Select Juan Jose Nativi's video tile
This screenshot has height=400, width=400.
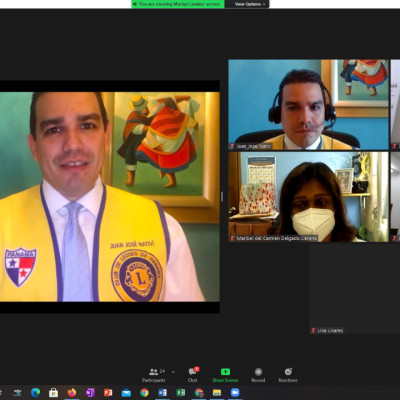click(x=308, y=105)
